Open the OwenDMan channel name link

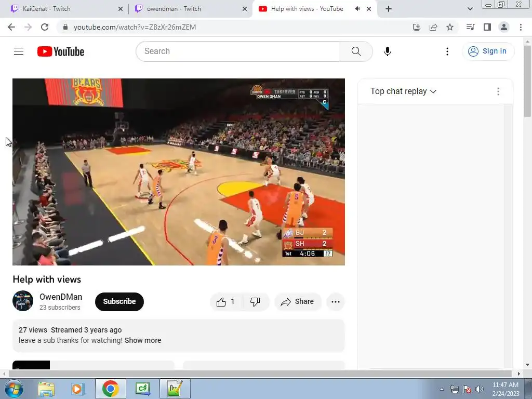61,297
